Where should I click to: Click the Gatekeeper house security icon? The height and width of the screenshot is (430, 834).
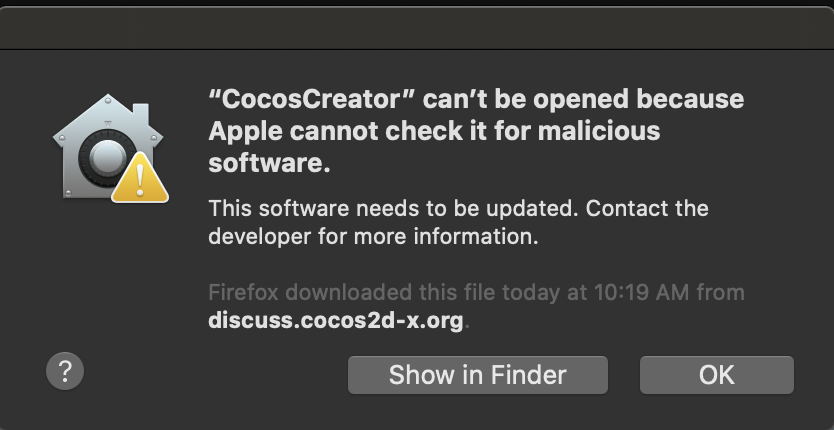click(x=109, y=148)
